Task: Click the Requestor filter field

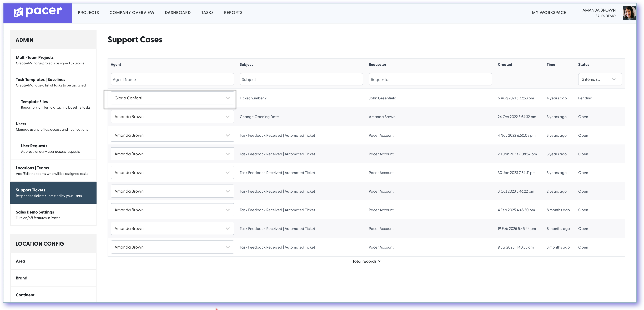Action: tap(430, 79)
